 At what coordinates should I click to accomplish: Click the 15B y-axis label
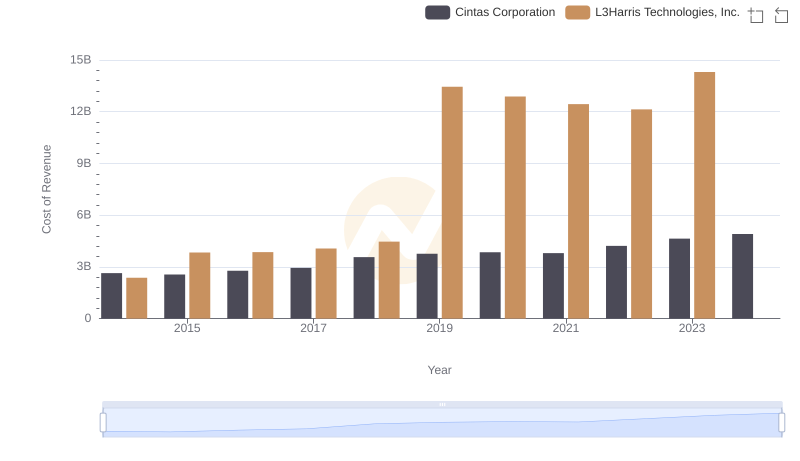81,60
